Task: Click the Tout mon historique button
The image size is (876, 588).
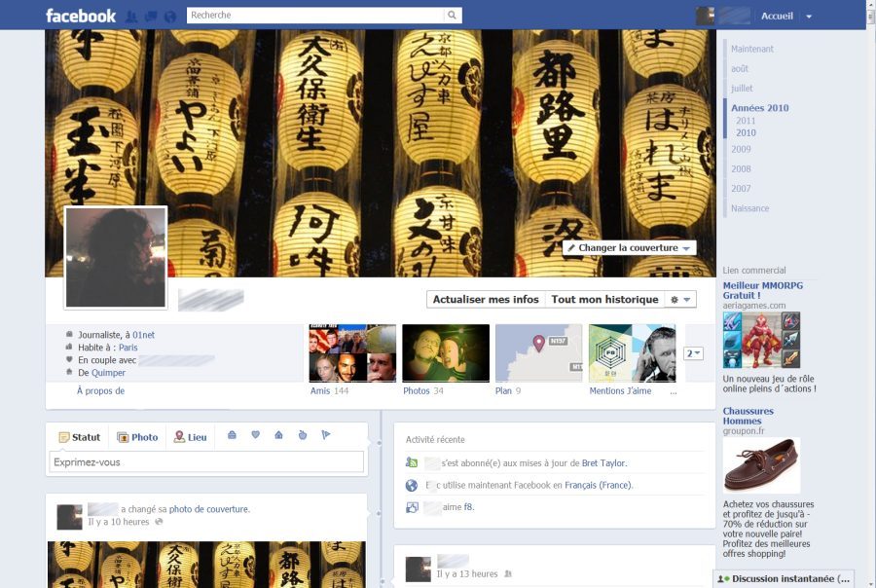Action: pyautogui.click(x=604, y=300)
